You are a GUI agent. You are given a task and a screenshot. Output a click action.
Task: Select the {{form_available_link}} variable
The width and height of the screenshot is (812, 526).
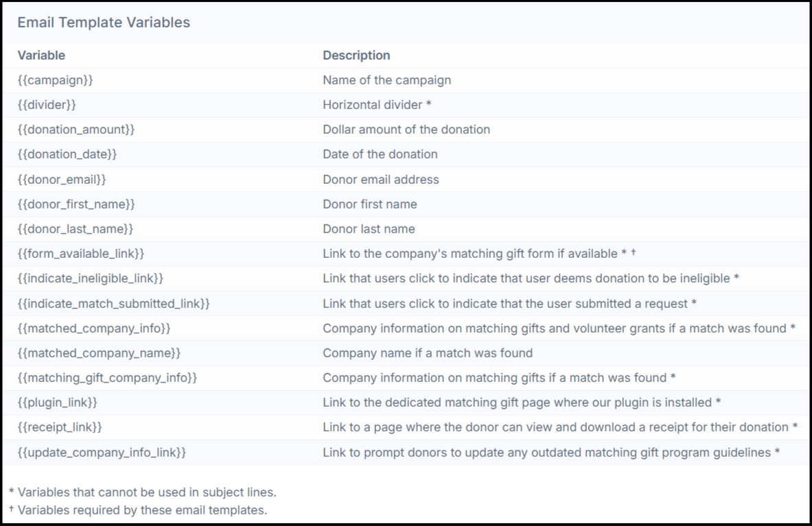pyautogui.click(x=81, y=254)
